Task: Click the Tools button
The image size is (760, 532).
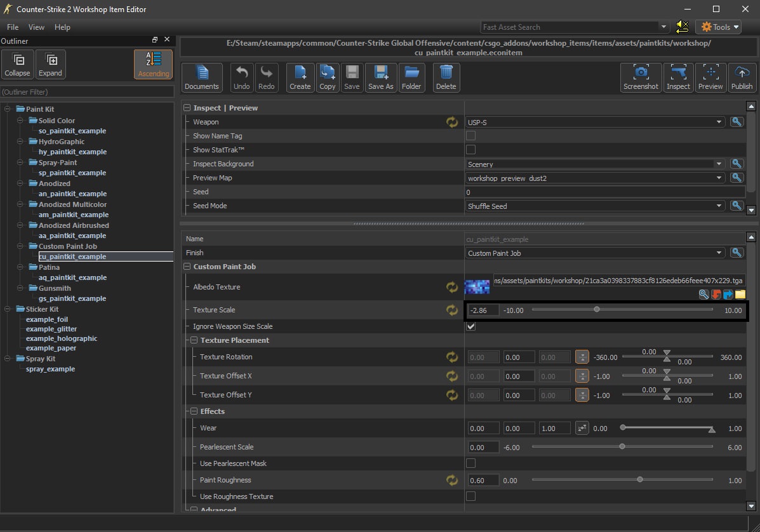Action: [719, 27]
